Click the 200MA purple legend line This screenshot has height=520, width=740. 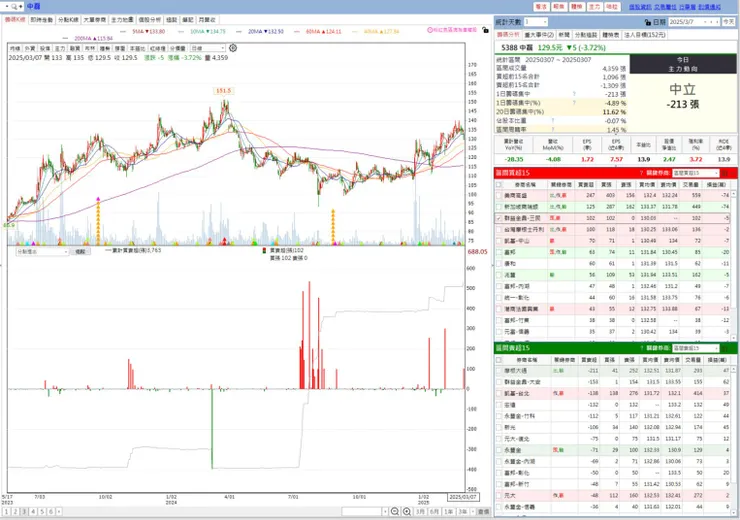point(67,38)
